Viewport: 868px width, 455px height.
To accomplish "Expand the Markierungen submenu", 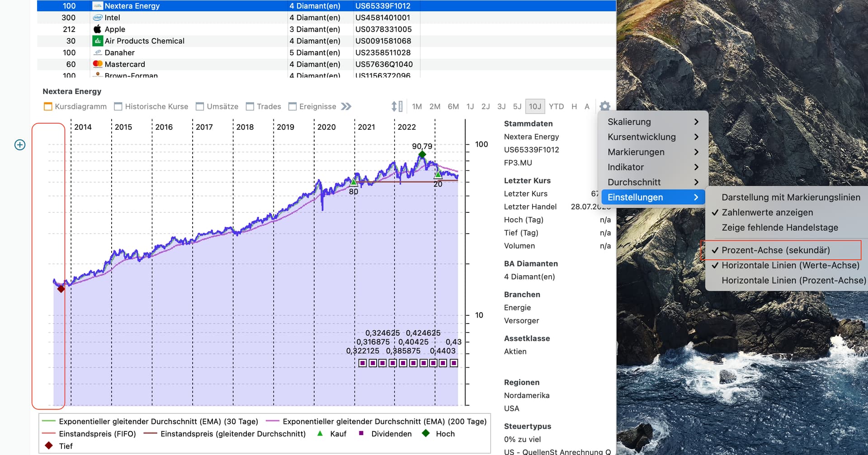I will coord(653,152).
